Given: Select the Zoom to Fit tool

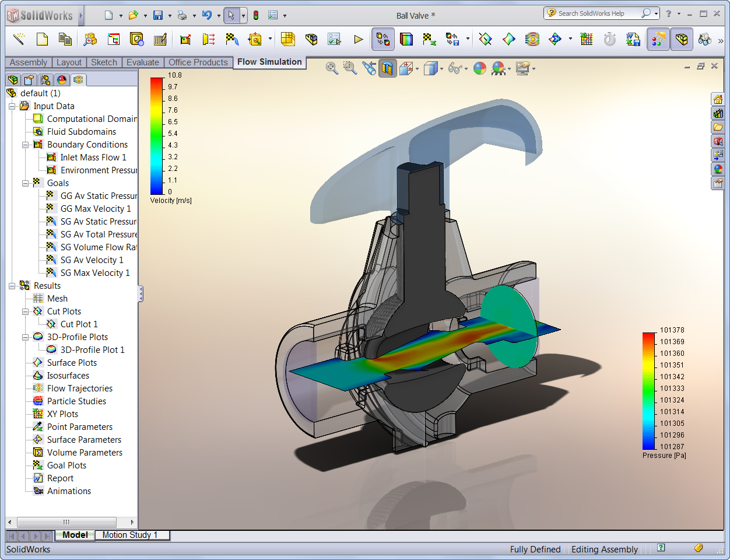Looking at the screenshot, I should [x=331, y=68].
